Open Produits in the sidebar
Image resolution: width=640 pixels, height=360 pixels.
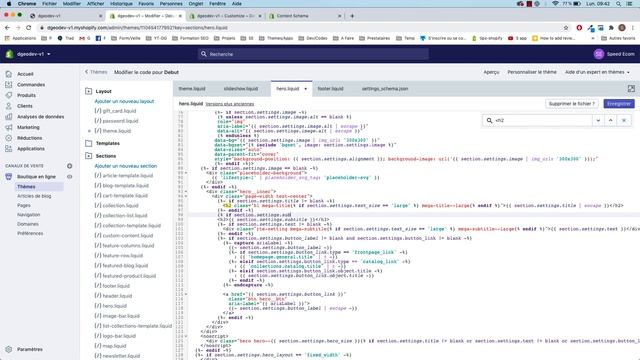pos(26,95)
